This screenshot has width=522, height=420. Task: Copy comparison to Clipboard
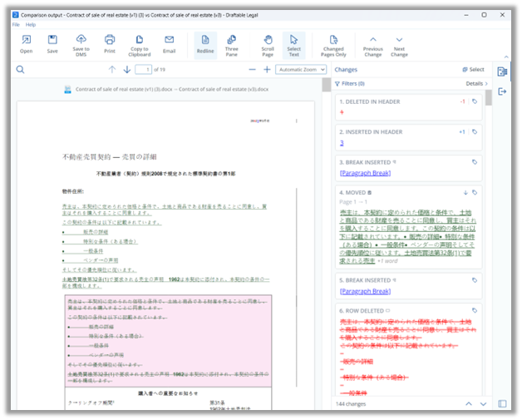tap(139, 46)
